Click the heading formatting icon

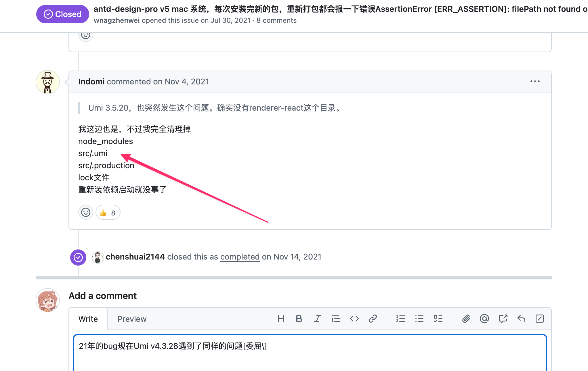click(280, 319)
